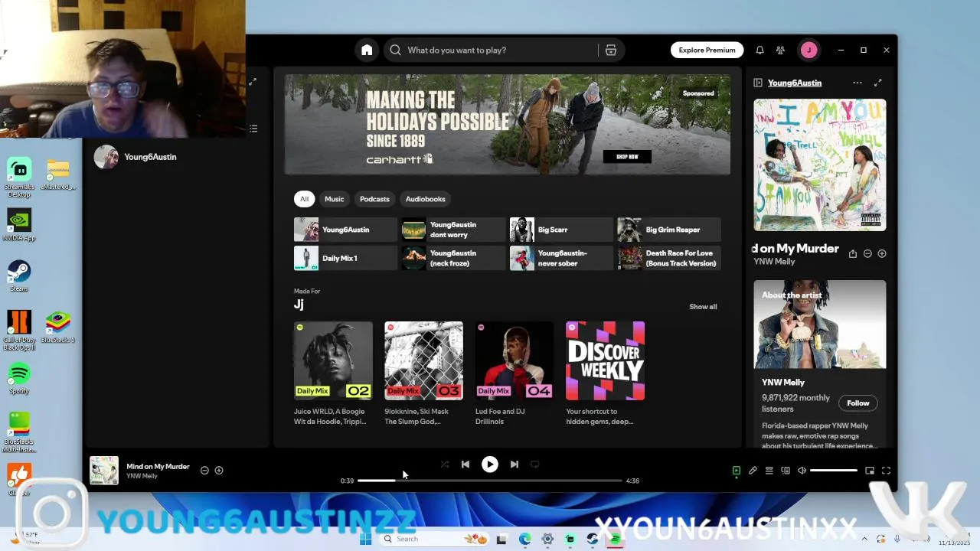The width and height of the screenshot is (980, 551).
Task: Hide track icon in Now Playing panel
Action: coord(867,253)
